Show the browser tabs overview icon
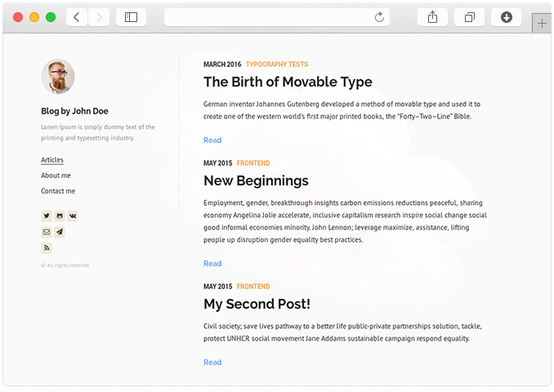The width and height of the screenshot is (554, 392). 469,17
